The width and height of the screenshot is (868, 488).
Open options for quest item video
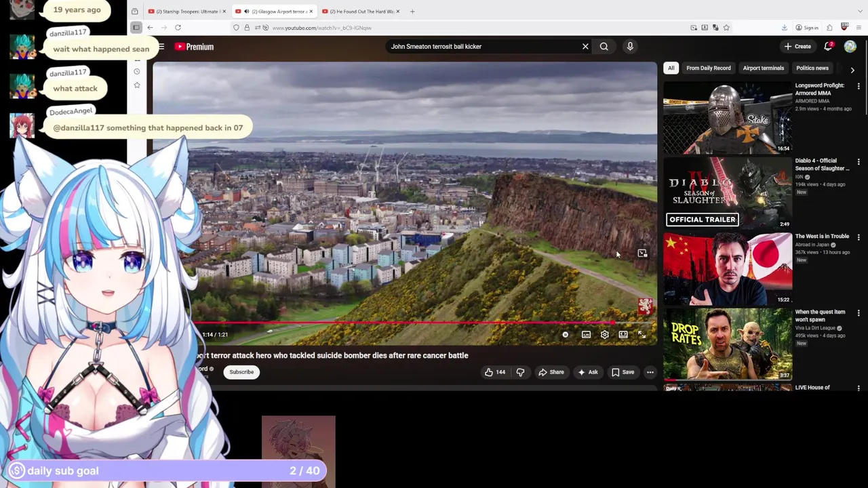pos(859,312)
